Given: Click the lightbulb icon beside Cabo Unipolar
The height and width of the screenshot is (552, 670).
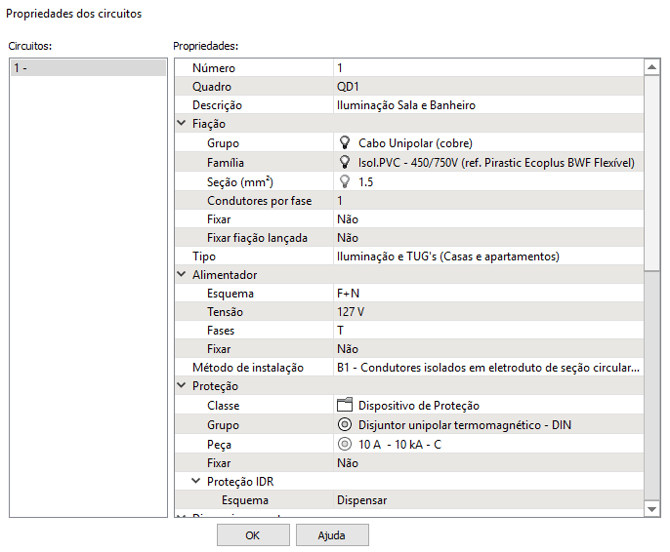Looking at the screenshot, I should coord(346,143).
